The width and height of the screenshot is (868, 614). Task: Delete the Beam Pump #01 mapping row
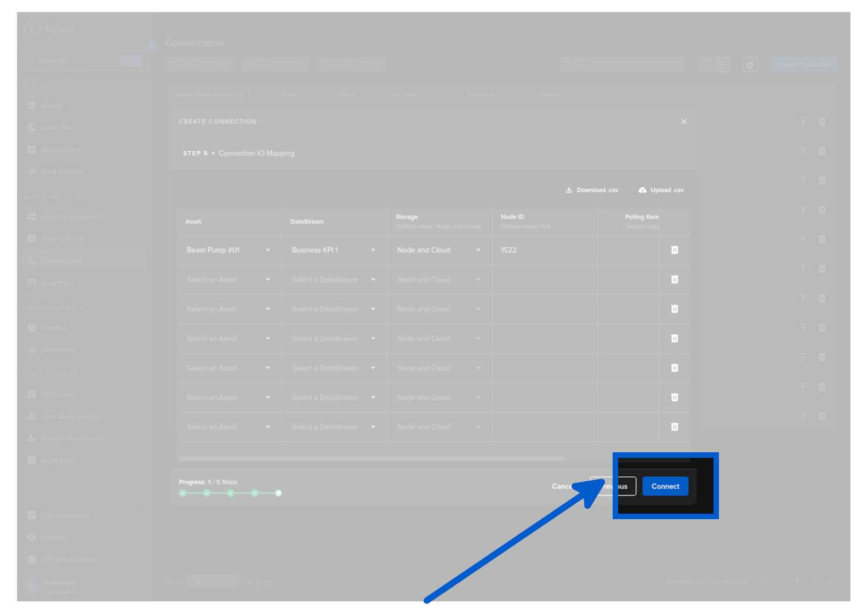click(x=675, y=250)
